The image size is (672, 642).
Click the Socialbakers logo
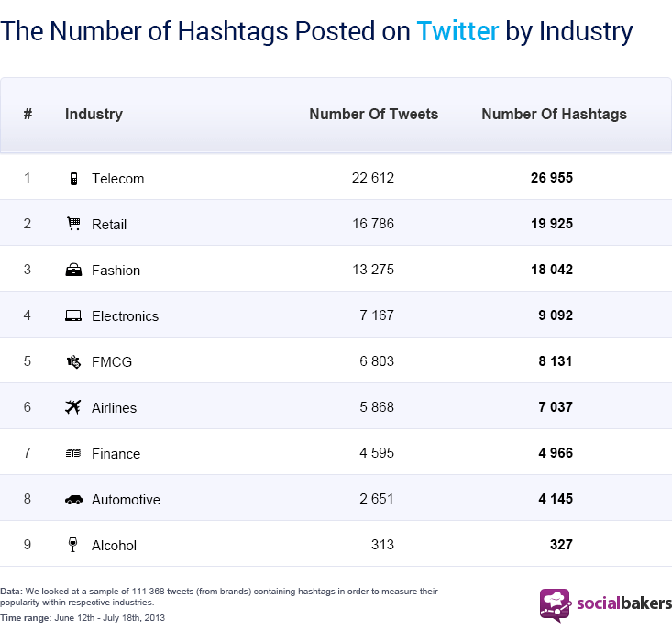[x=555, y=604]
